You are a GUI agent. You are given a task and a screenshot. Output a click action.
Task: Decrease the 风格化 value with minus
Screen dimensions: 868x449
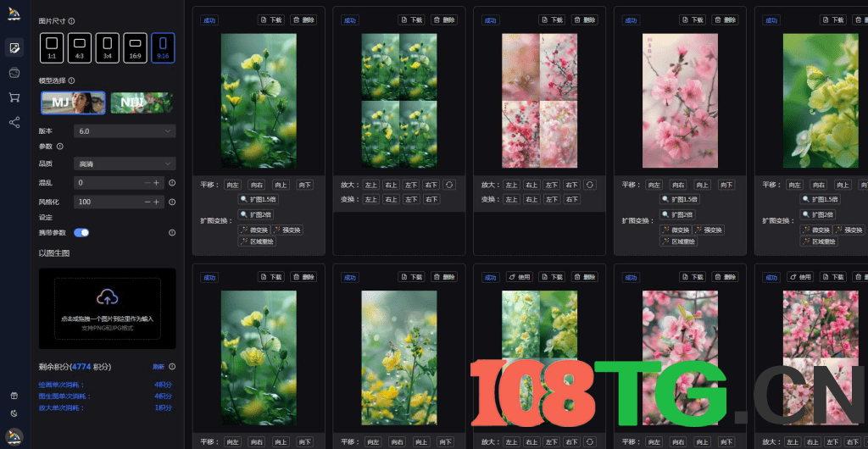point(147,202)
